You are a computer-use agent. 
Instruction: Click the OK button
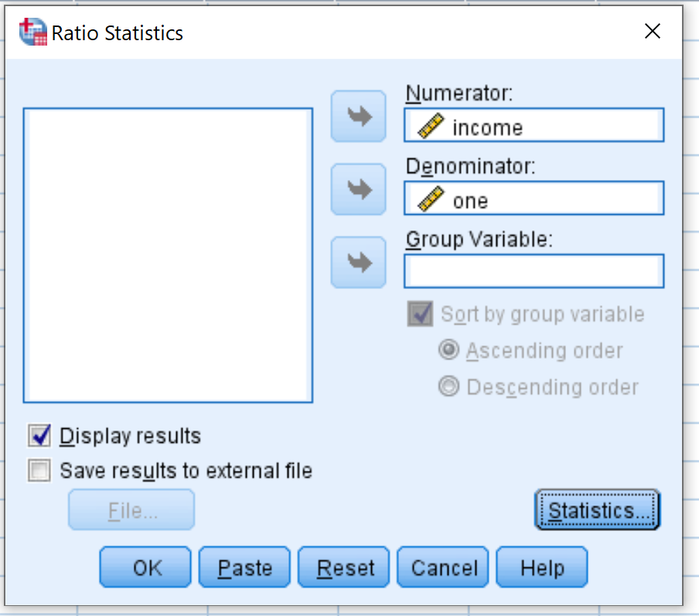click(x=145, y=567)
